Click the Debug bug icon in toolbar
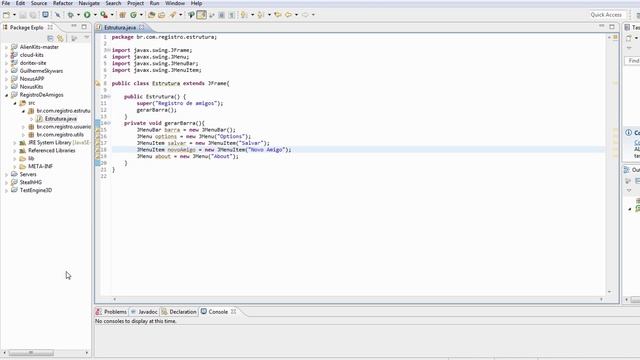The image size is (640, 360). pos(71,15)
